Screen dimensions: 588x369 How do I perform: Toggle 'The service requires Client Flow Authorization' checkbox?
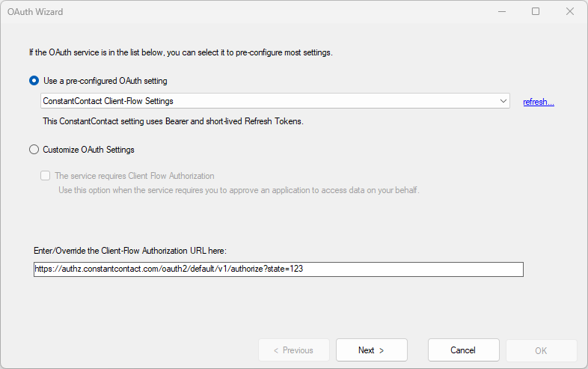tap(46, 176)
